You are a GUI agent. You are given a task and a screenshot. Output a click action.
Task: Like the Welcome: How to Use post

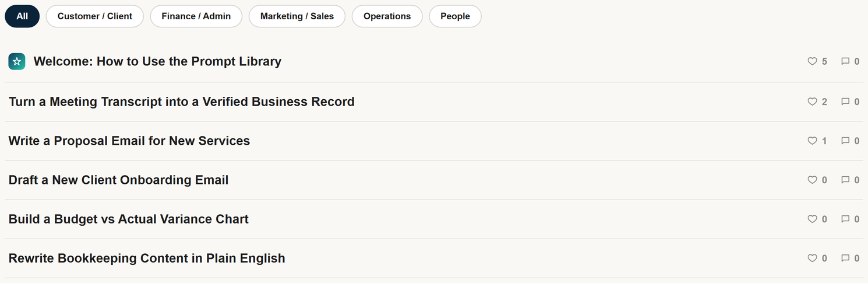[x=812, y=61]
